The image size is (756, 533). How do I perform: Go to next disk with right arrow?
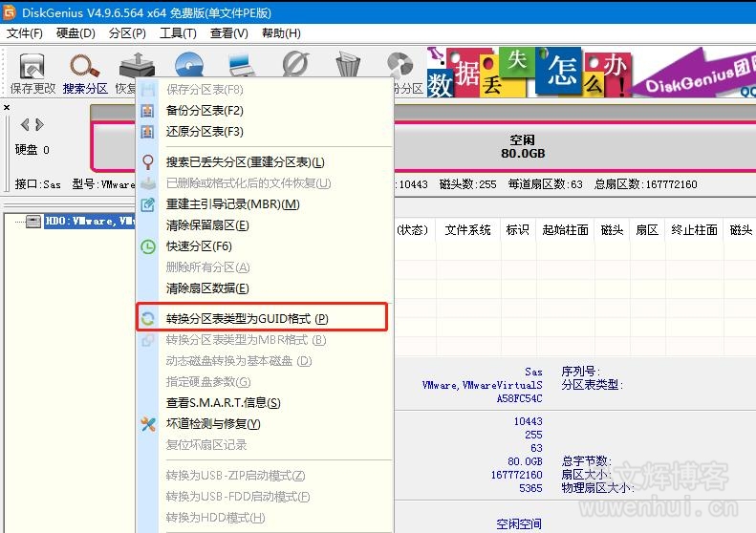pos(39,124)
